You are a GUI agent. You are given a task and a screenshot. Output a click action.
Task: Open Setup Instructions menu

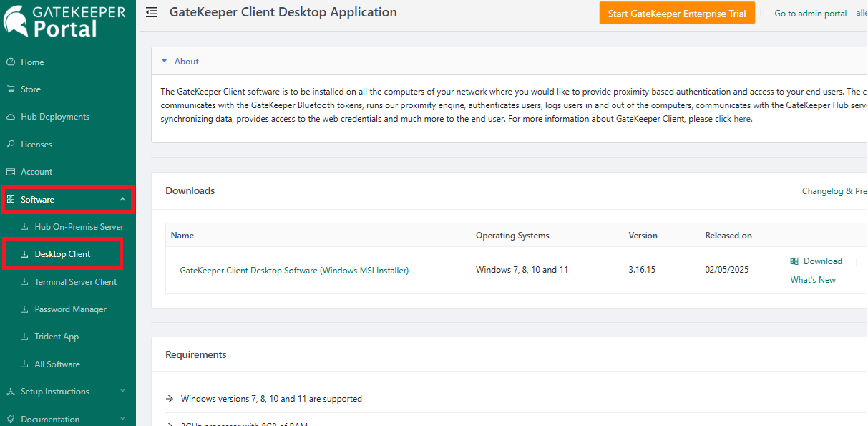tap(55, 392)
